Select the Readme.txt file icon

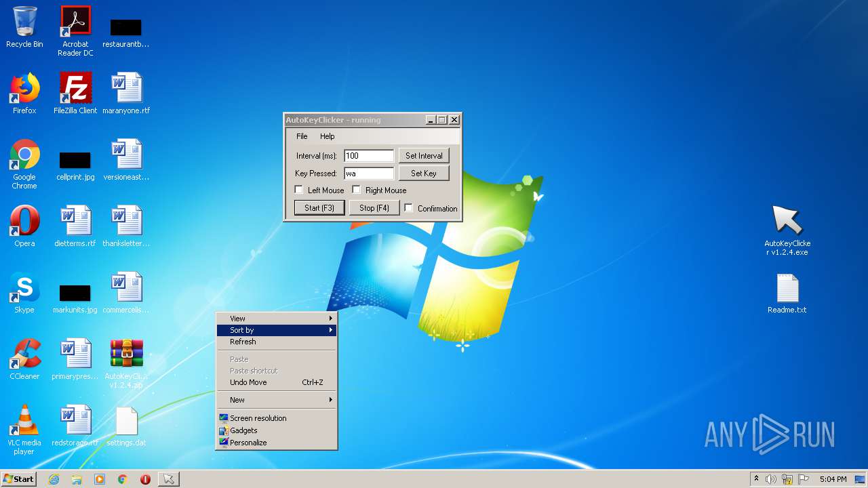tap(787, 293)
